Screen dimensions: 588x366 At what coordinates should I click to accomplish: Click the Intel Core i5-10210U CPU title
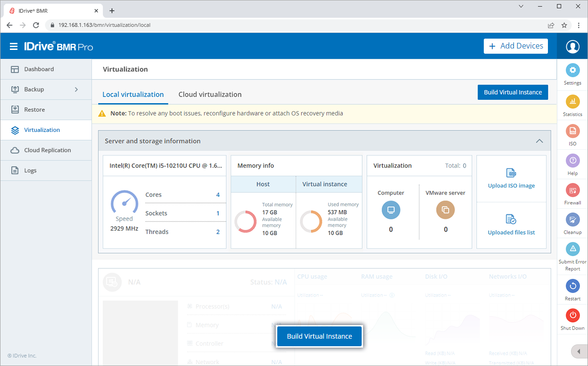point(166,166)
